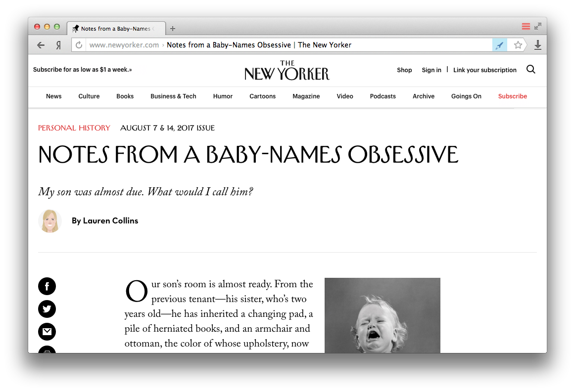Click the address bar page title
The height and width of the screenshot is (392, 575).
point(259,45)
